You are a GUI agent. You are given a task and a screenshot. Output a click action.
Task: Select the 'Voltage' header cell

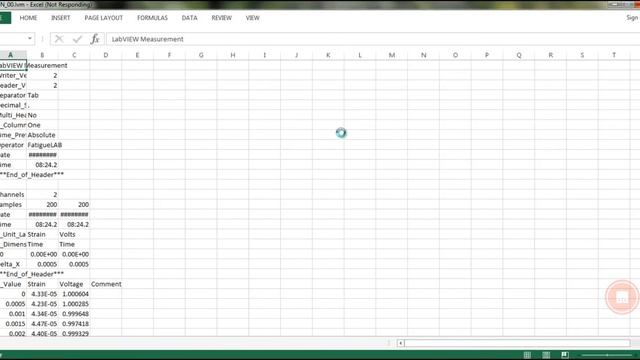(74, 284)
